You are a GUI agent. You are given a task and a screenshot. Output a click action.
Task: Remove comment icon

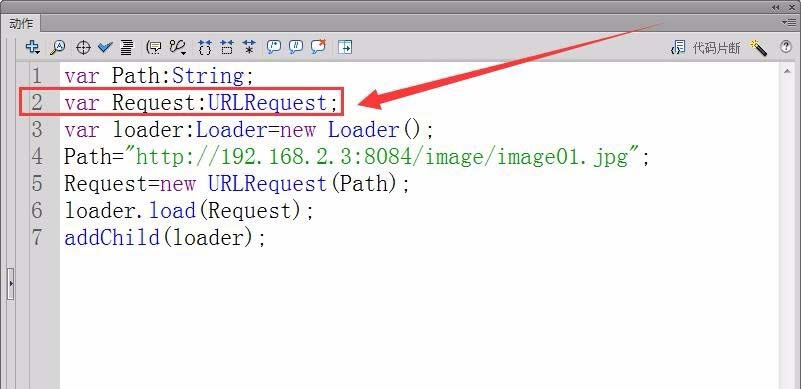pyautogui.click(x=318, y=47)
